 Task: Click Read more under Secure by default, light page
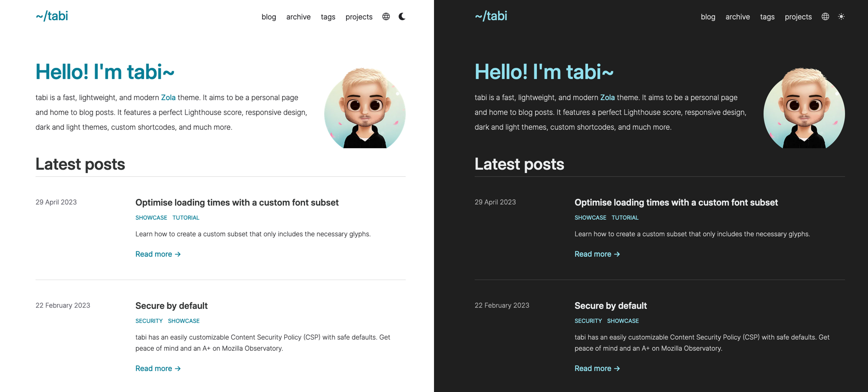coord(158,368)
